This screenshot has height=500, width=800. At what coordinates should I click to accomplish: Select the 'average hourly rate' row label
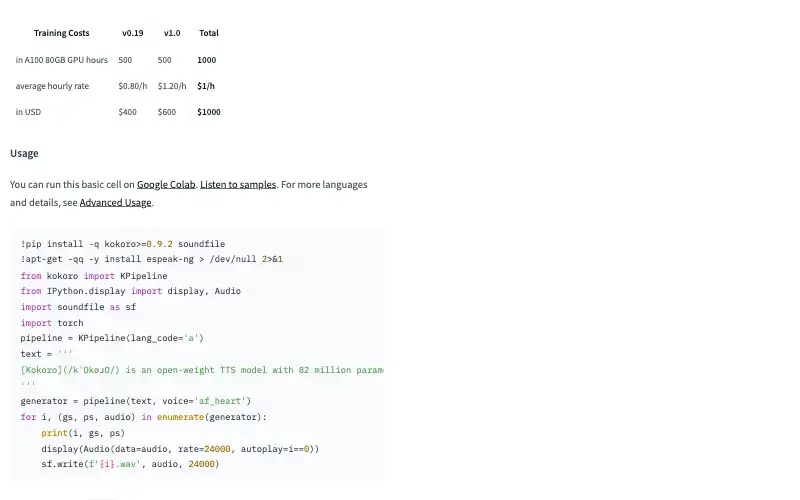tap(52, 86)
